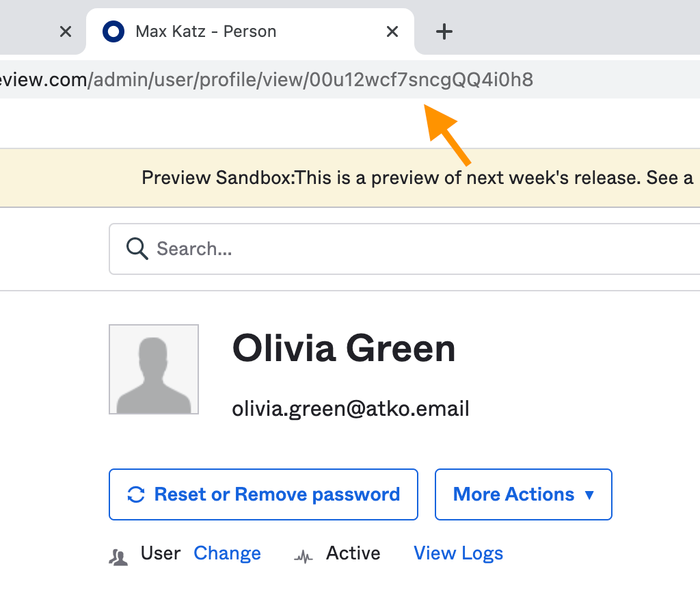
Task: Open a new browser tab with the plus button
Action: tap(444, 31)
